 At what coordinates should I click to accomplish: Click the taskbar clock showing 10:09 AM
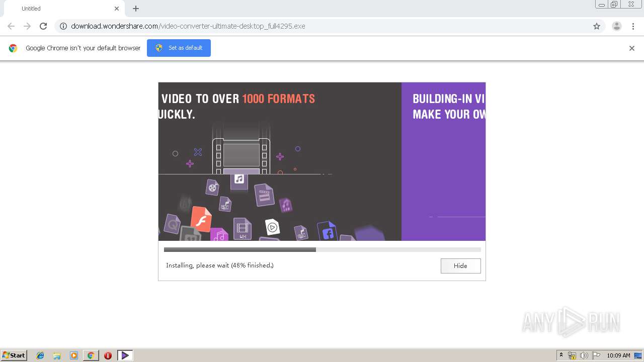(618, 355)
